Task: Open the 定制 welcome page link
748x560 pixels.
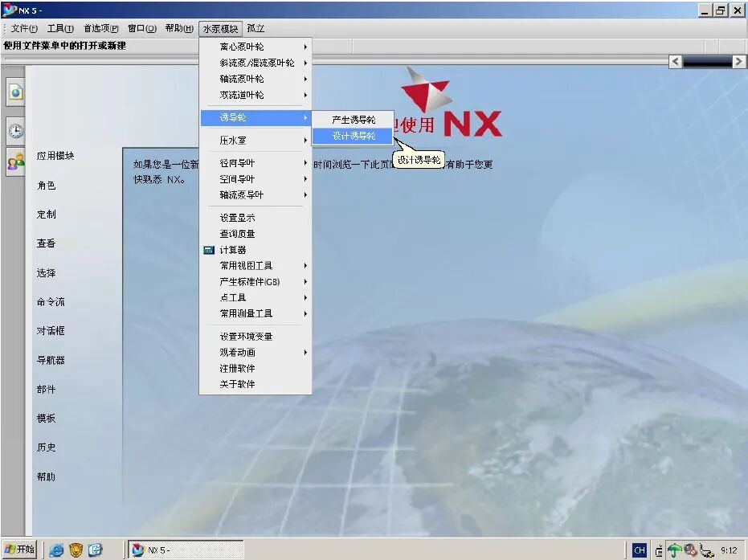Action: (47, 215)
